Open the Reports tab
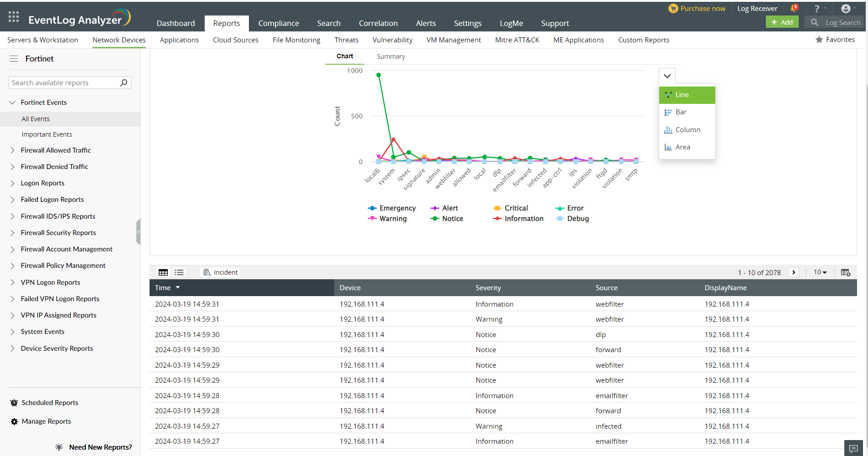 pyautogui.click(x=227, y=23)
